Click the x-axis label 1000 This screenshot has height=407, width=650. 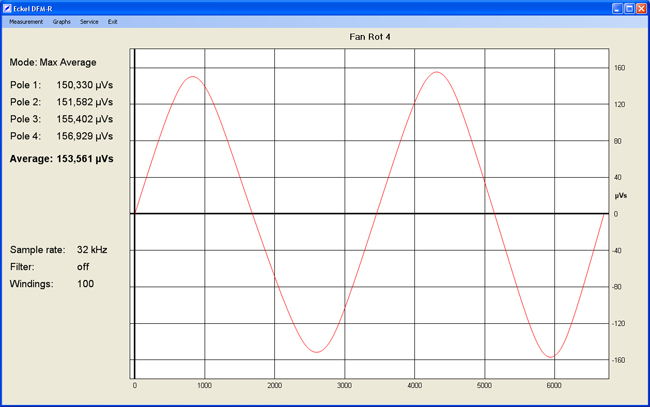(x=204, y=385)
